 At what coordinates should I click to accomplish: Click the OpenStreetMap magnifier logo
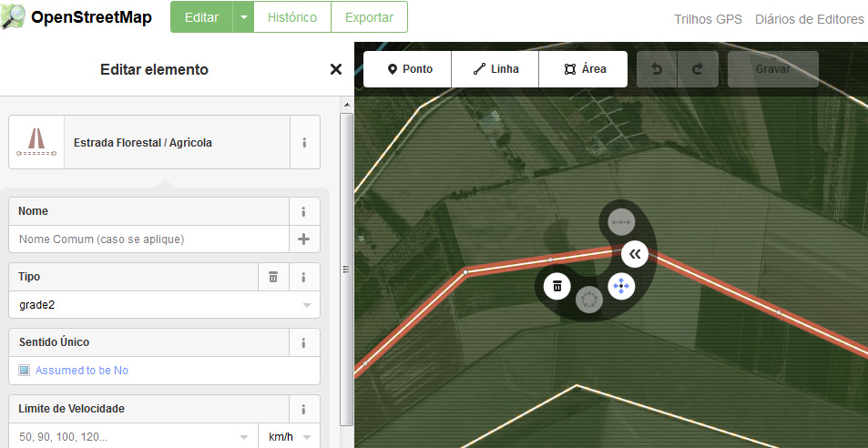(x=13, y=17)
